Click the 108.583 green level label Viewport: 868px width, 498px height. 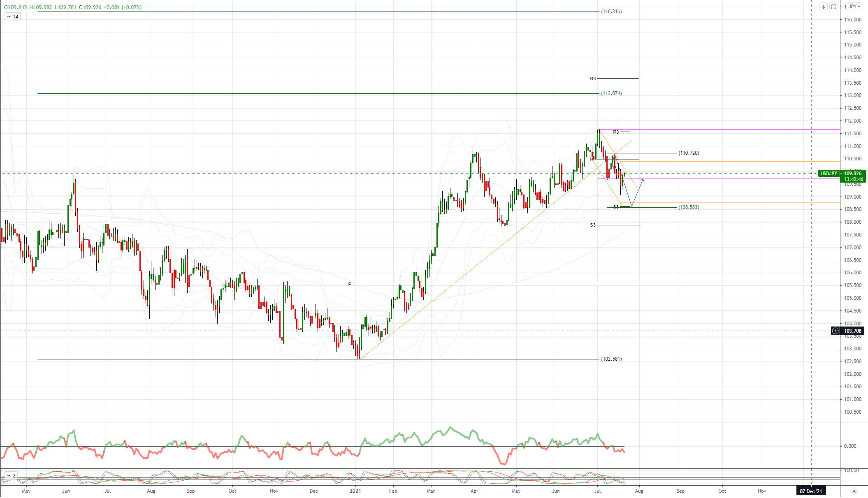[x=689, y=207]
